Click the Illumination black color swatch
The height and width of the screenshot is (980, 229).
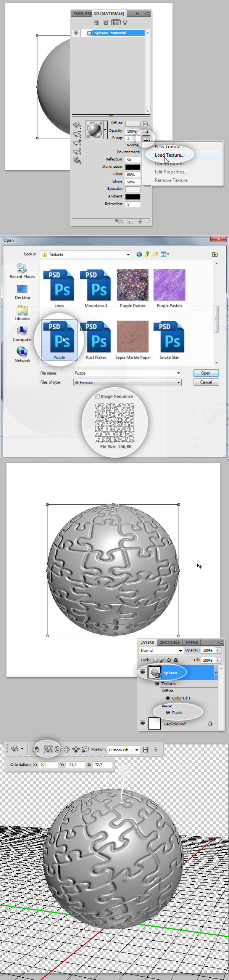(x=133, y=167)
